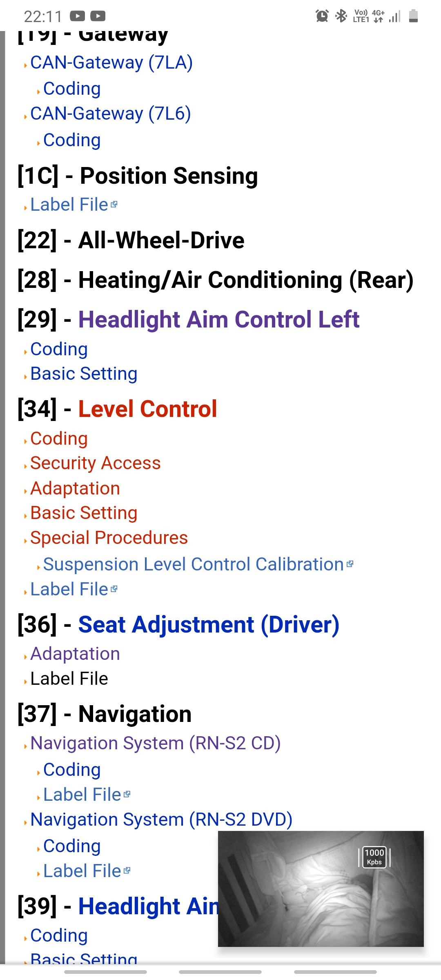The width and height of the screenshot is (441, 980).
Task: Go to Seat Adjustment (Driver) page
Action: tap(209, 624)
